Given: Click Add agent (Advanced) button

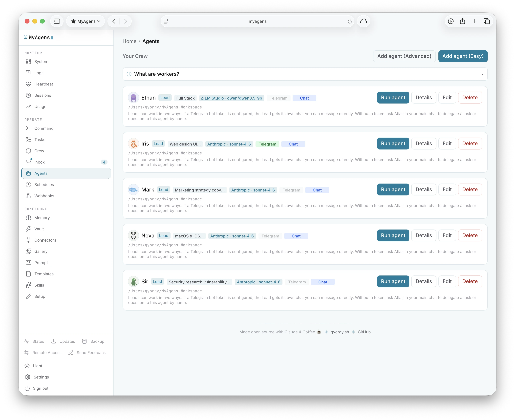Looking at the screenshot, I should (x=404, y=56).
